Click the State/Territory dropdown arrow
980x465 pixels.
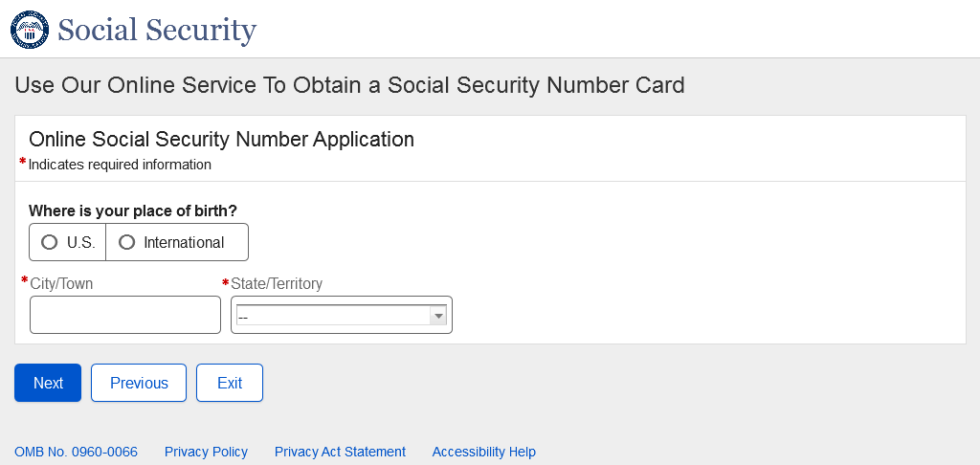point(438,316)
